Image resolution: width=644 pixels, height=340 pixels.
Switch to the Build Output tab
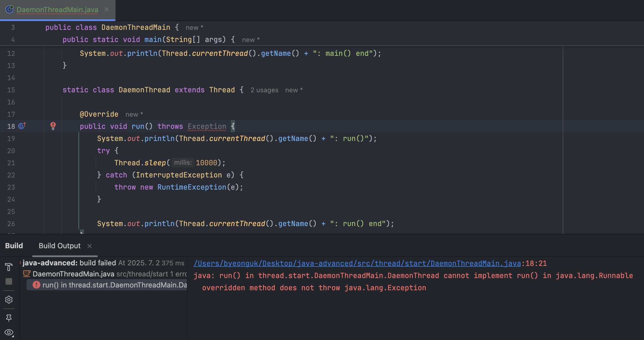click(59, 246)
